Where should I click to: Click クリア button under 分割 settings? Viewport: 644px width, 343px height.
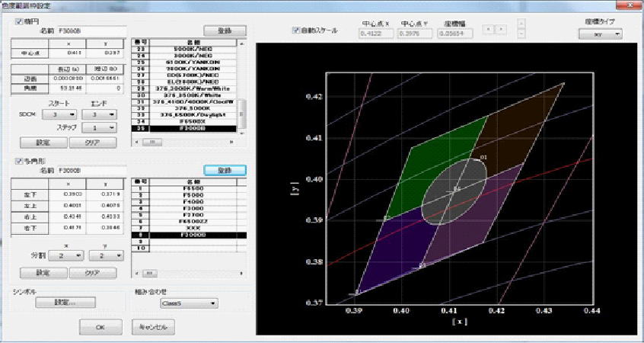93,273
